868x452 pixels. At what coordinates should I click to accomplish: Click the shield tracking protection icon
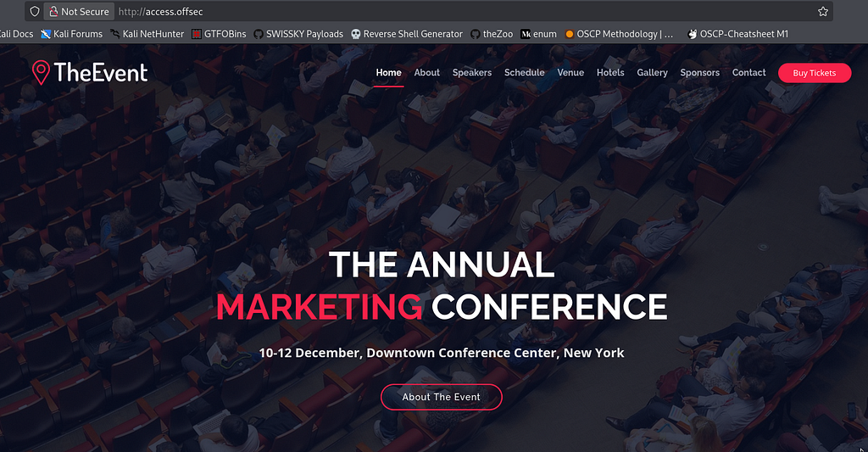(x=34, y=11)
